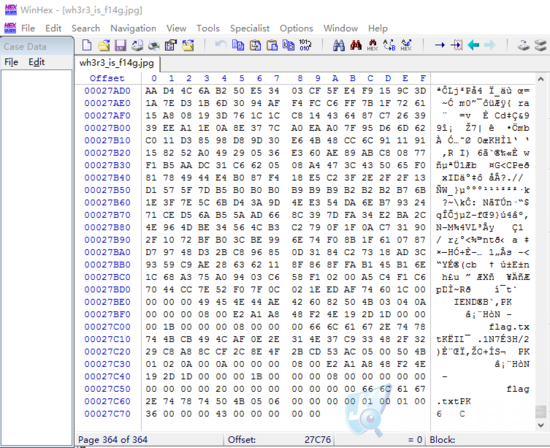550x448 pixels.
Task: Click the printer icon in toolbar
Action: [x=154, y=45]
